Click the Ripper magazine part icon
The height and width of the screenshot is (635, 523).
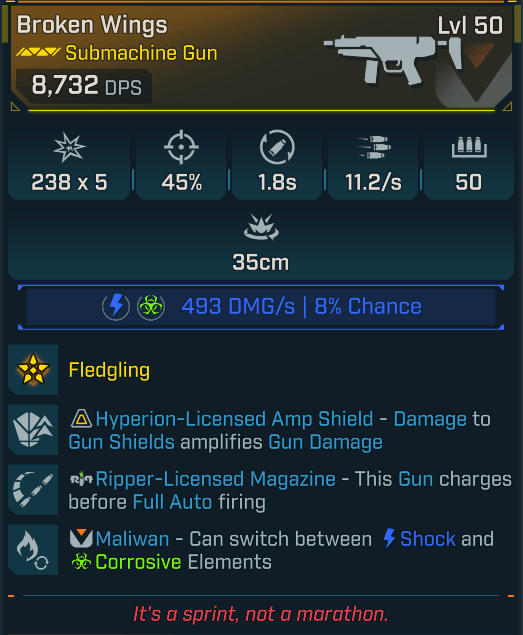coord(33,490)
